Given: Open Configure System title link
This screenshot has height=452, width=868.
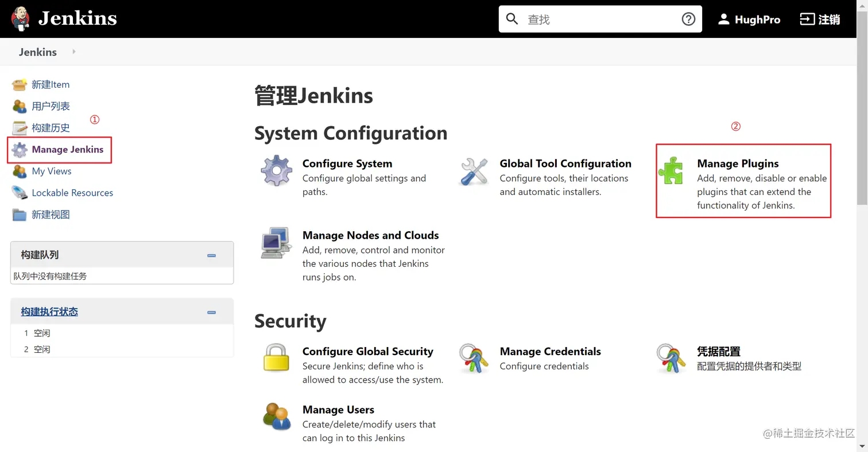Looking at the screenshot, I should click(x=347, y=163).
